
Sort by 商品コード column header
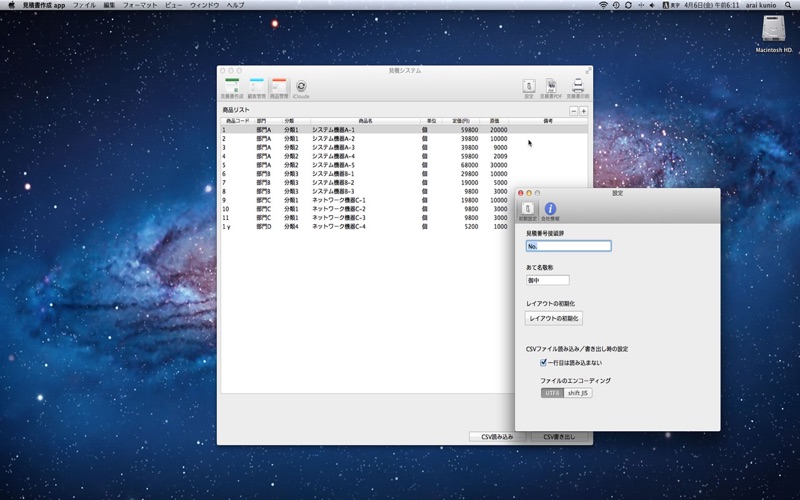click(x=238, y=121)
